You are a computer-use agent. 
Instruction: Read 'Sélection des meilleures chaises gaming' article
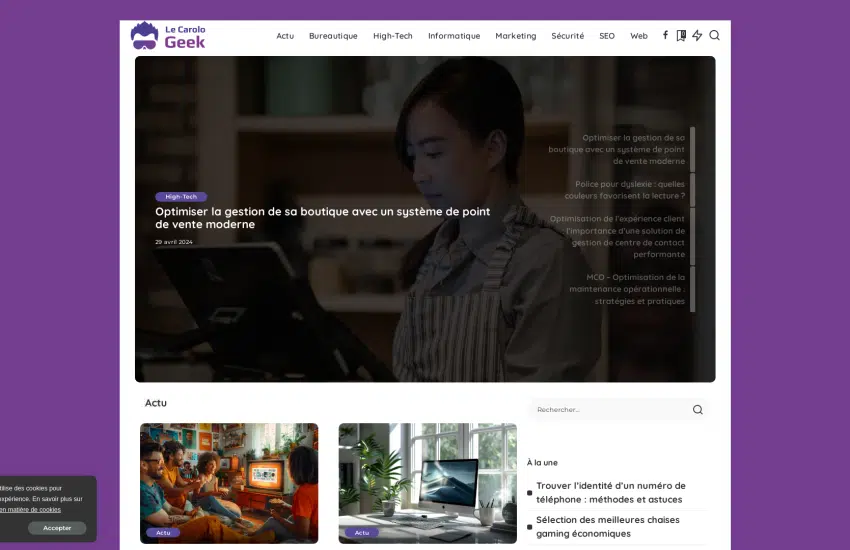[607, 526]
